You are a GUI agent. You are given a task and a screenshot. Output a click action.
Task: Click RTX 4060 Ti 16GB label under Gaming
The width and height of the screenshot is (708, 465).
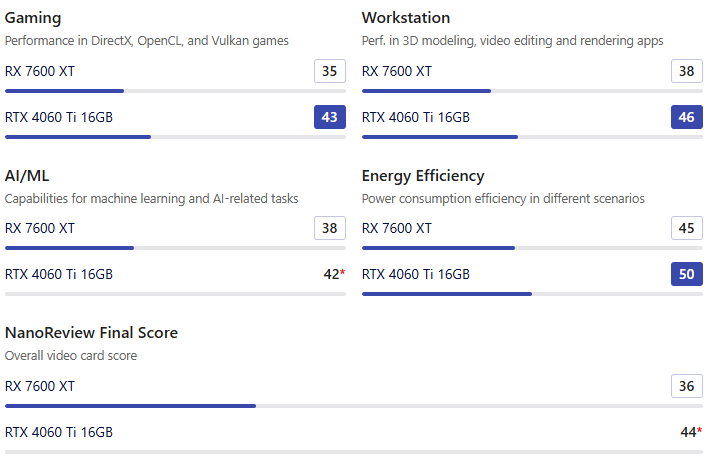tap(59, 117)
